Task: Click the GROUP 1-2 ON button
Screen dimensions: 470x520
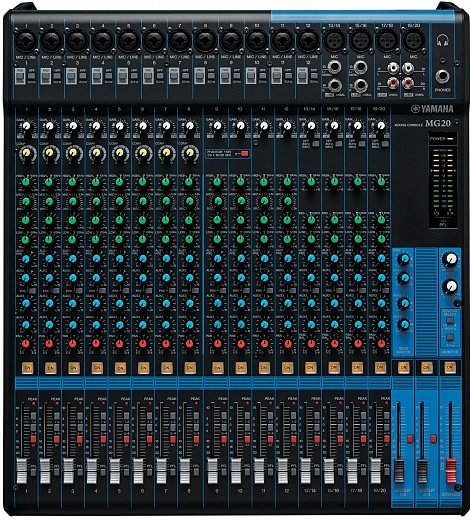Action: (403, 368)
